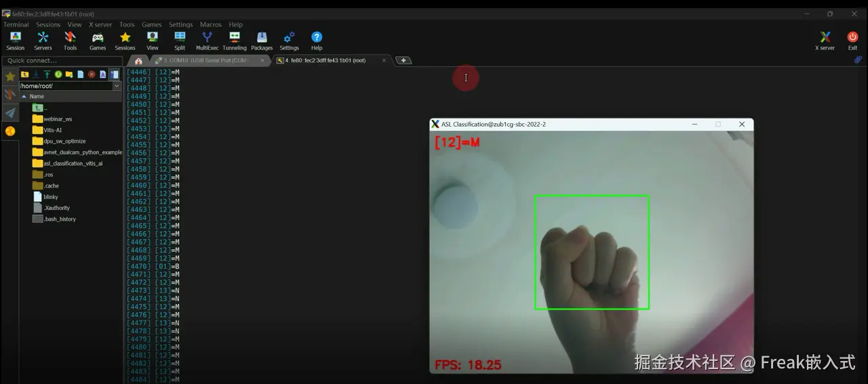Image resolution: width=868 pixels, height=384 pixels.
Task: Open the X server menu
Action: pyautogui.click(x=100, y=24)
